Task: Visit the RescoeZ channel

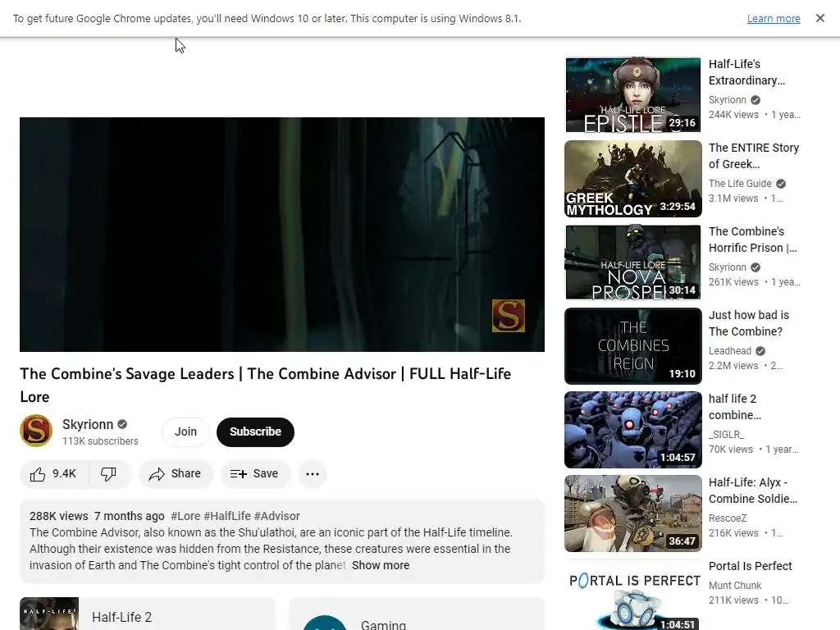Action: click(728, 518)
